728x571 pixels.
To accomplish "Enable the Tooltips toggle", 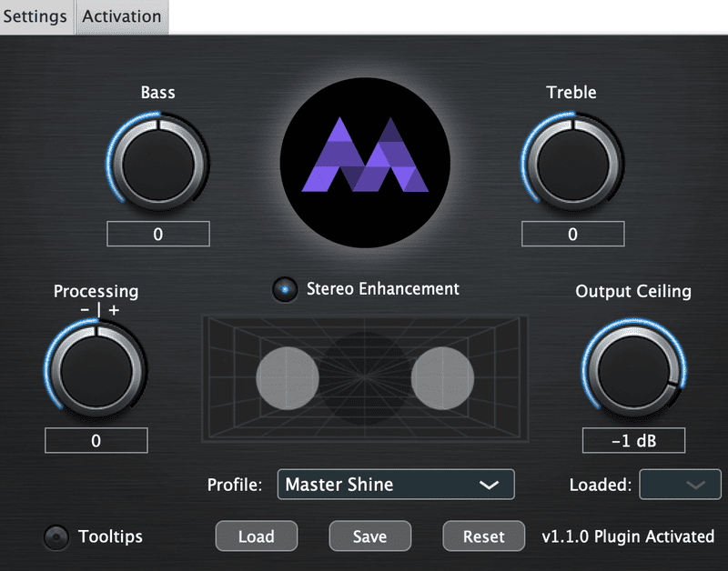I will coord(56,537).
